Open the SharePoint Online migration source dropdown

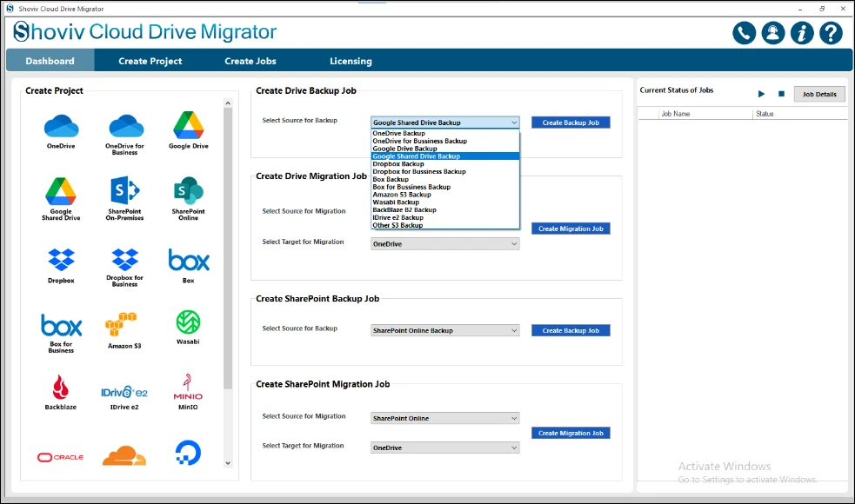[x=445, y=418]
